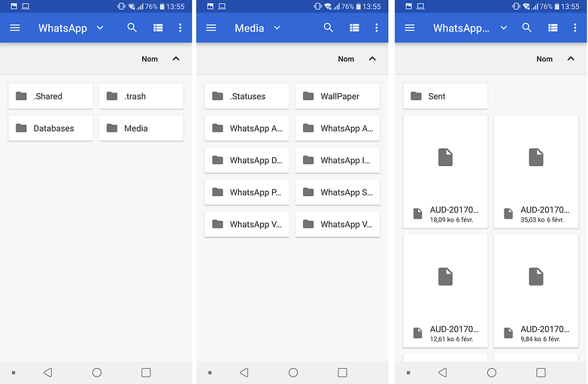Tap search icon in Media folder screen
The image size is (588, 384).
[328, 28]
